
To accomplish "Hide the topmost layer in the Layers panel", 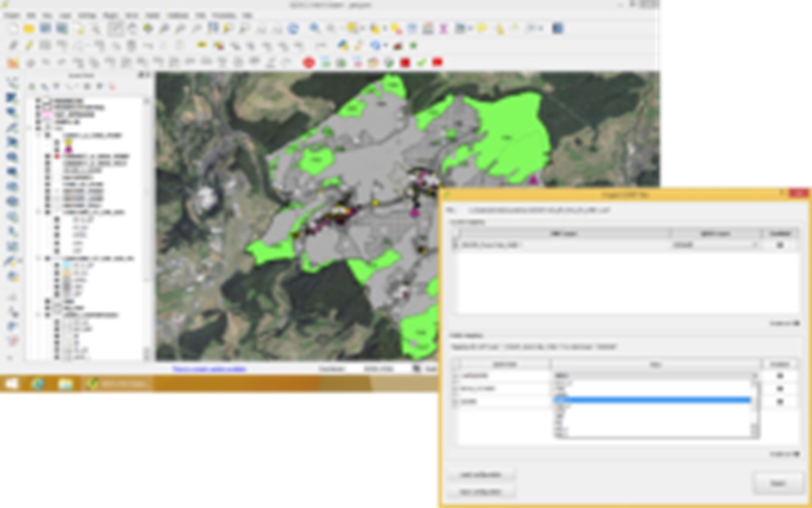I will [x=37, y=101].
